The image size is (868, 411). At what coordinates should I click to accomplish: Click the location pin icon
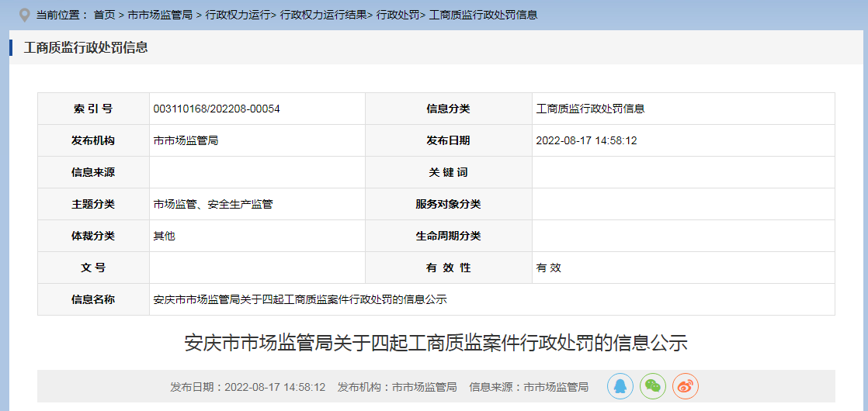[24, 15]
